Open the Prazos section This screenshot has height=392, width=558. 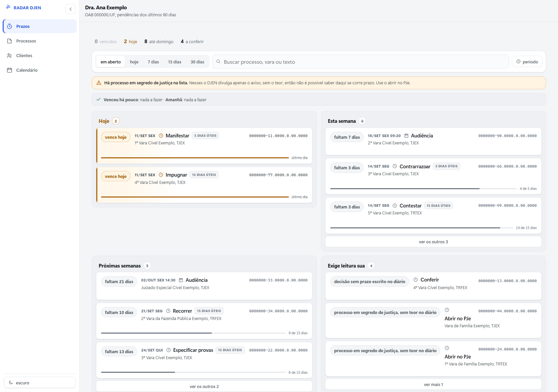[x=40, y=26]
